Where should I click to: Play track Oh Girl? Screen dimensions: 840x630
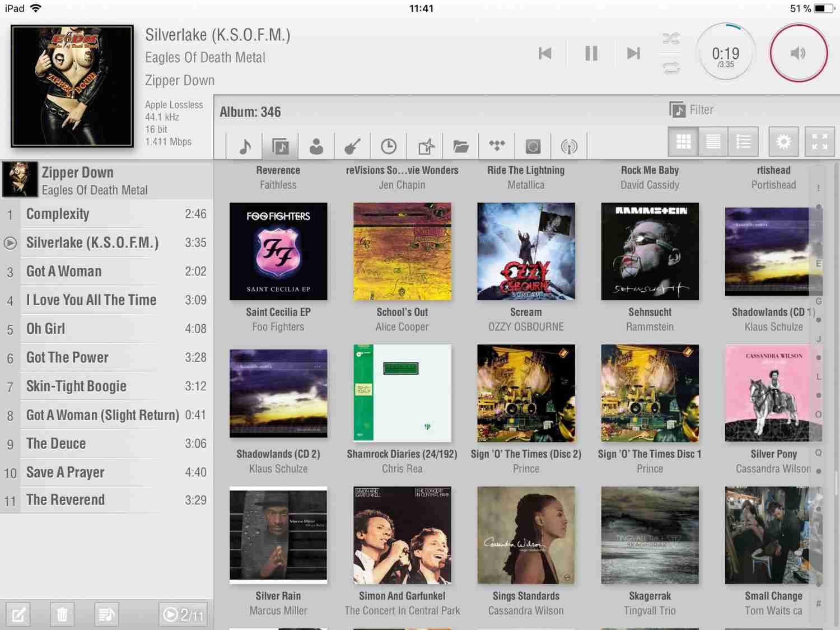(106, 329)
